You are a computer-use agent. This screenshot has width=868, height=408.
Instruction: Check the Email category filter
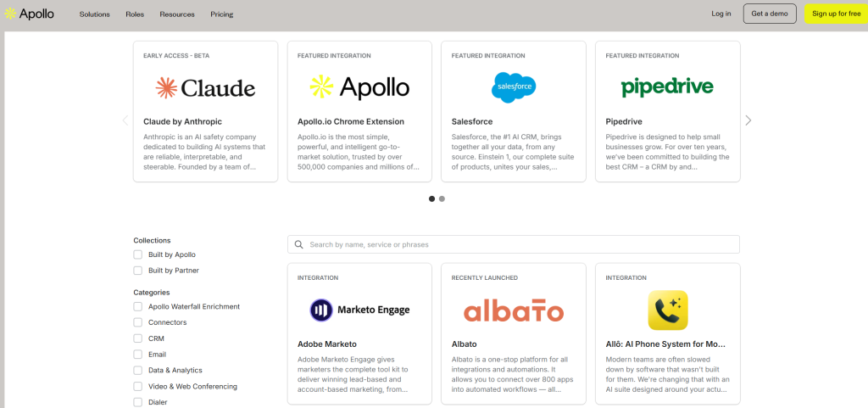pyautogui.click(x=138, y=355)
